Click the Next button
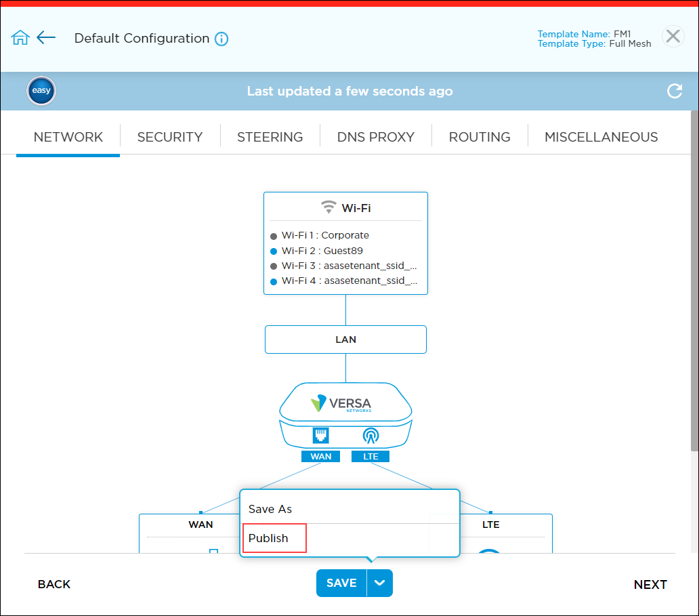This screenshot has width=699, height=616. [650, 585]
